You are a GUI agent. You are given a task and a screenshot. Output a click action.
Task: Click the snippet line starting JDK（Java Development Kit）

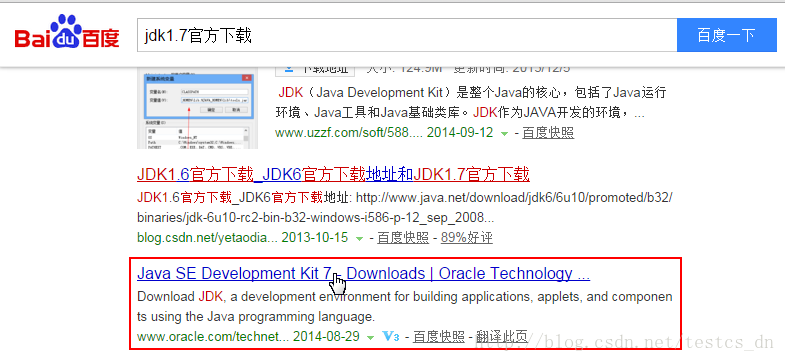pos(473,93)
